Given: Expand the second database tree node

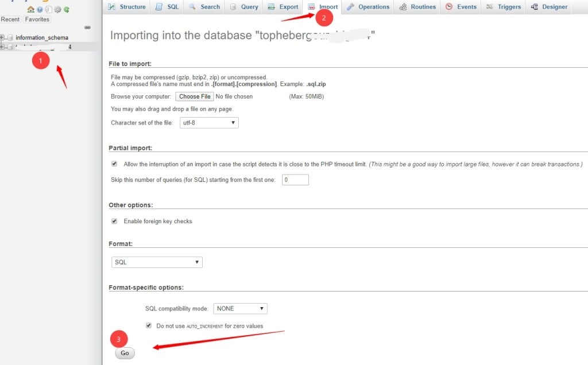Looking at the screenshot, I should tap(2, 47).
